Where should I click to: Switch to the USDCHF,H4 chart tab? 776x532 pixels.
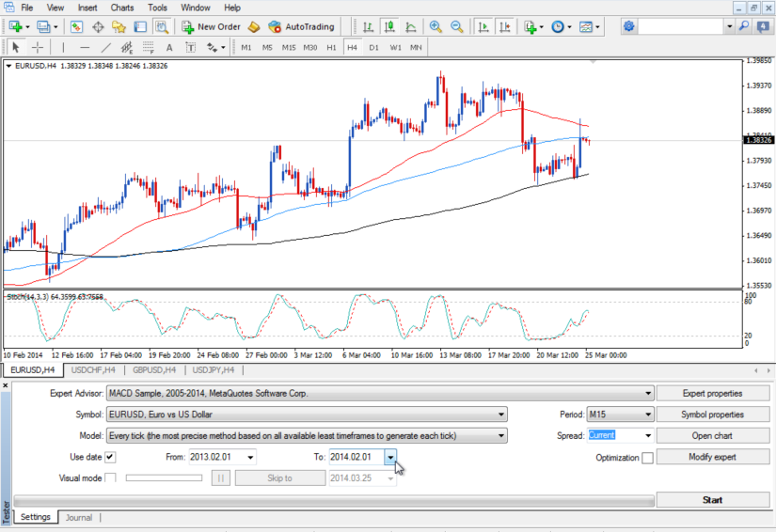click(93, 369)
